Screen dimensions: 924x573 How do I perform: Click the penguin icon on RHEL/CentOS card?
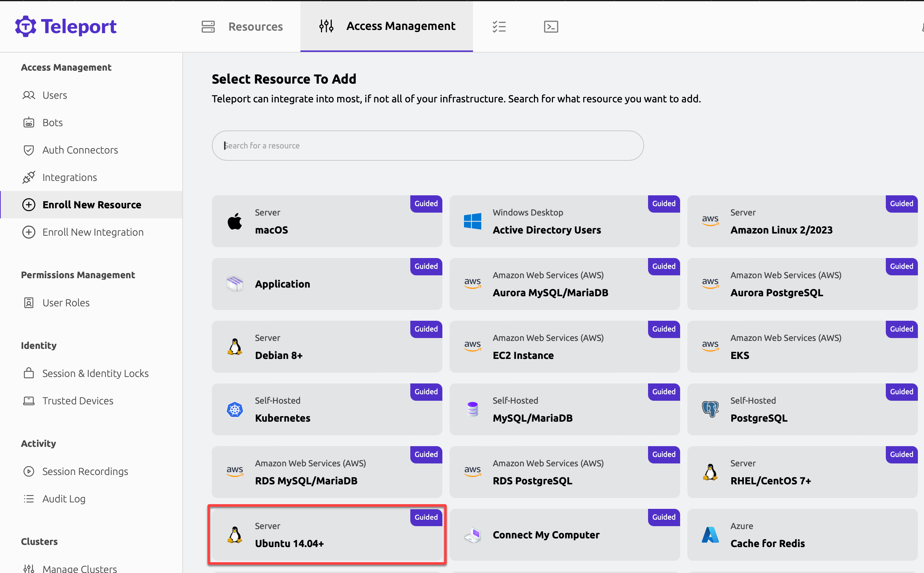[710, 472]
